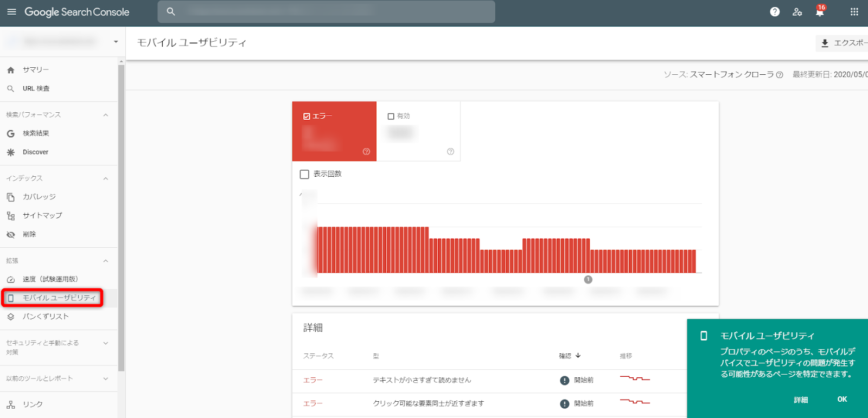Click the home icon next to サマリー

coord(11,70)
